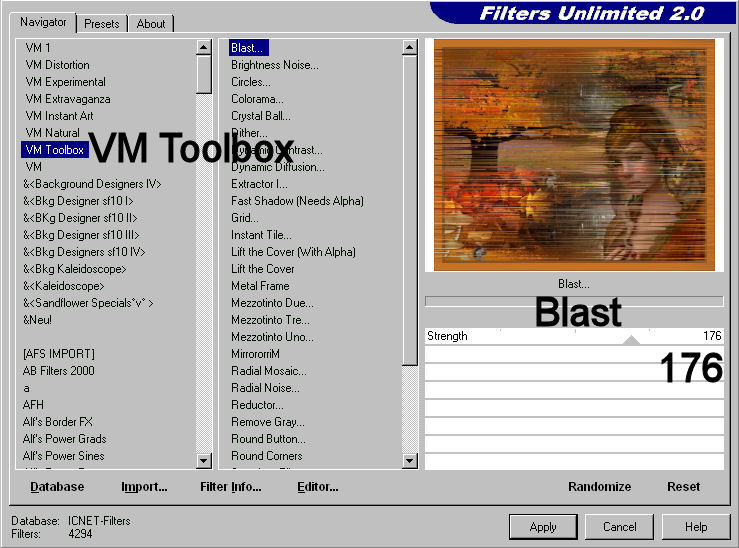Select VM Instant Art

[59, 115]
